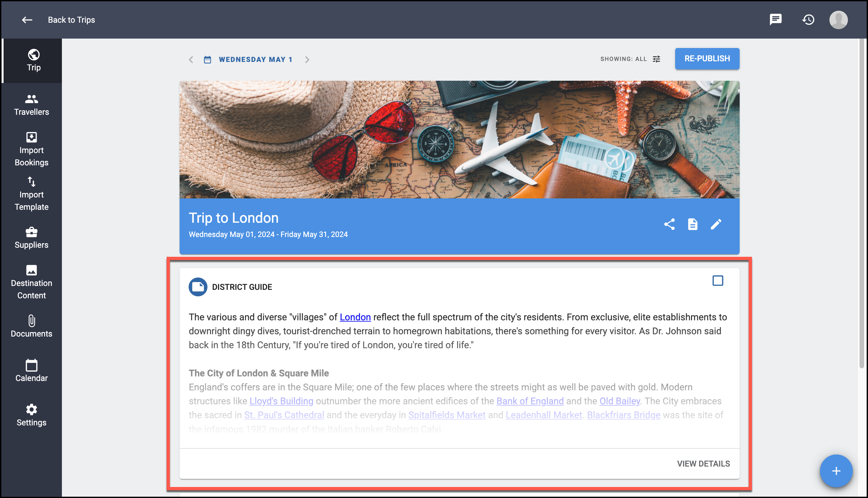Open the Spitalfields Market link

(x=447, y=415)
